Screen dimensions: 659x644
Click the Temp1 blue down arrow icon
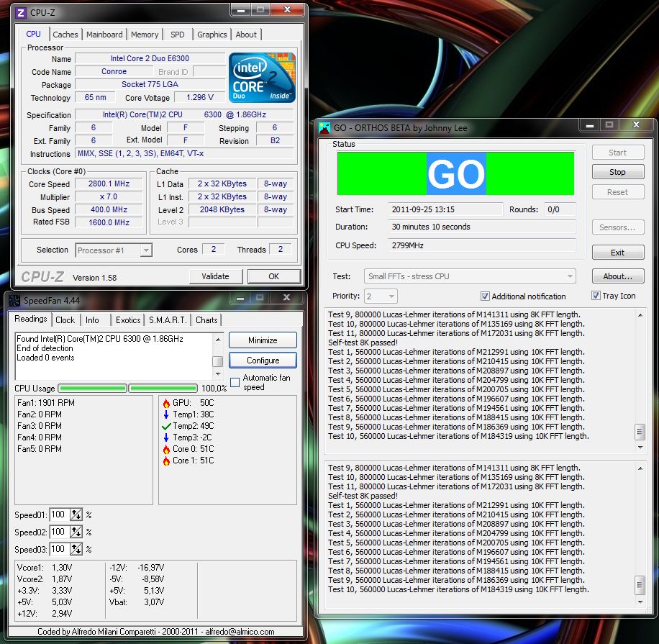coord(166,414)
